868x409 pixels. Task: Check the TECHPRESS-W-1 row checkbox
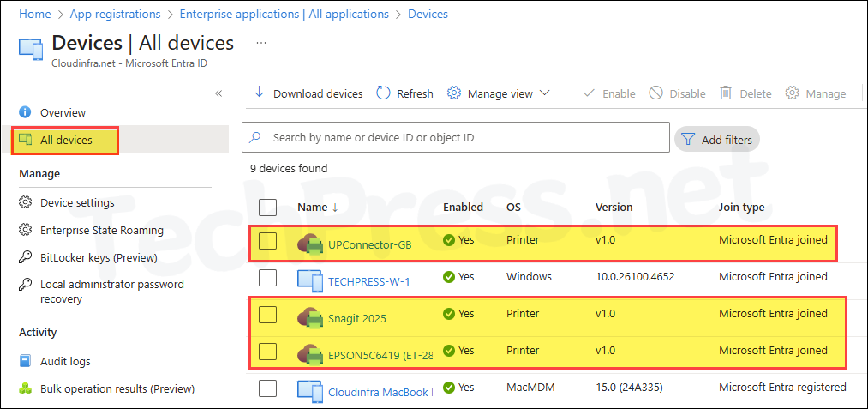[x=268, y=278]
